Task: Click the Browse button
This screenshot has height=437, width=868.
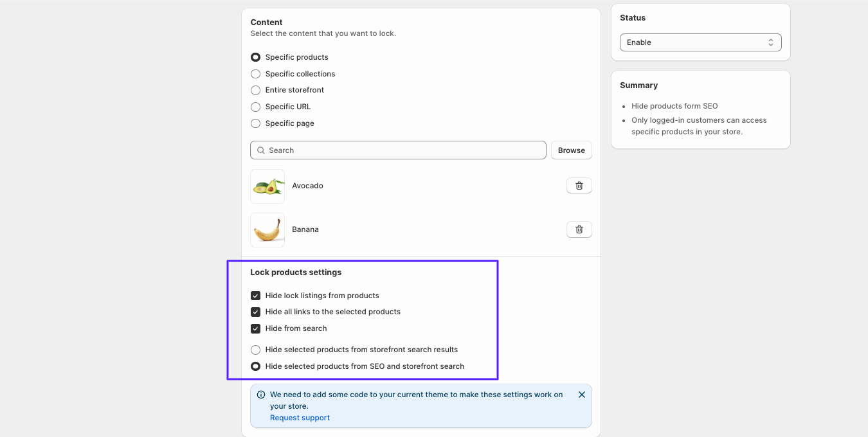Action: pos(571,150)
